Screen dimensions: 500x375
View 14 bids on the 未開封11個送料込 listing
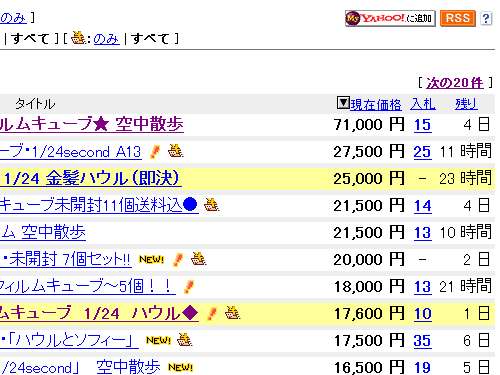[423, 206]
